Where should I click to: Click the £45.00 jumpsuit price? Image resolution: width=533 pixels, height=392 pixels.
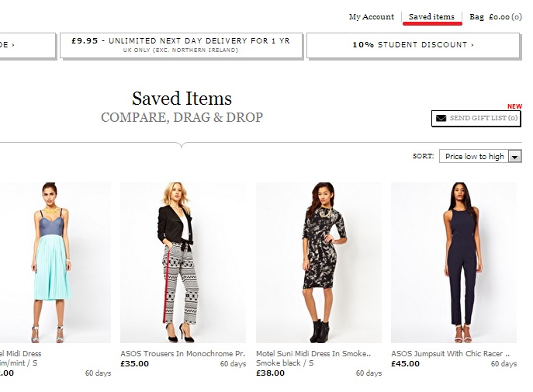coord(405,363)
